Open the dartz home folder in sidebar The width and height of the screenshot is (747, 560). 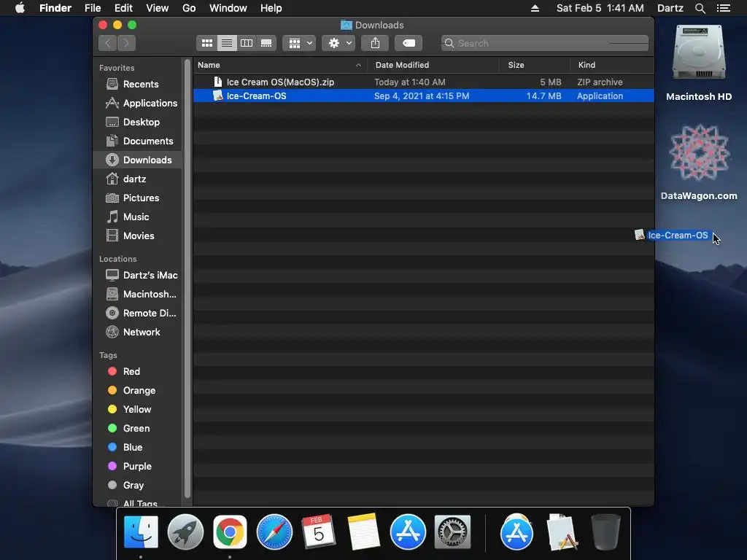138,179
